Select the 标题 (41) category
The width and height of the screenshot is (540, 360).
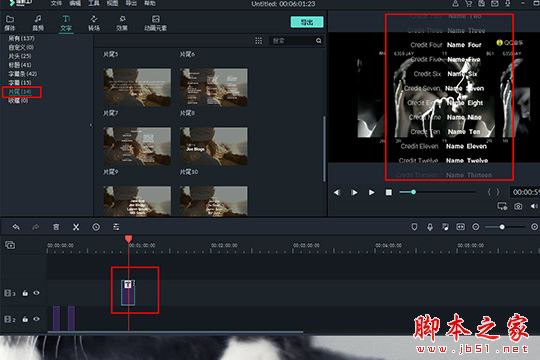(x=20, y=65)
